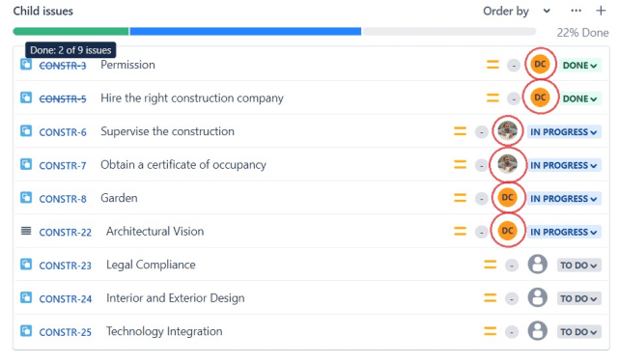Change IN PROGRESS status for Garden
The height and width of the screenshot is (364, 618).
coord(564,199)
